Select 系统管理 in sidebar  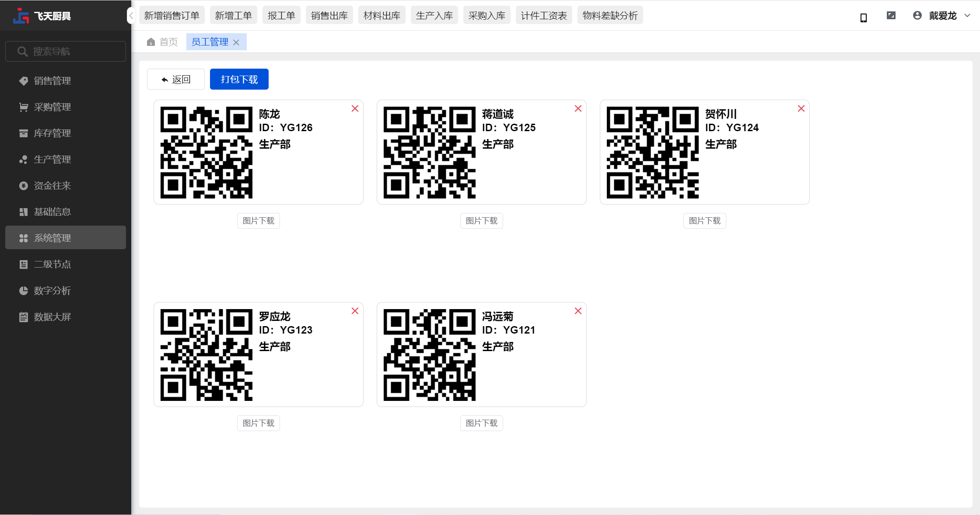click(66, 237)
